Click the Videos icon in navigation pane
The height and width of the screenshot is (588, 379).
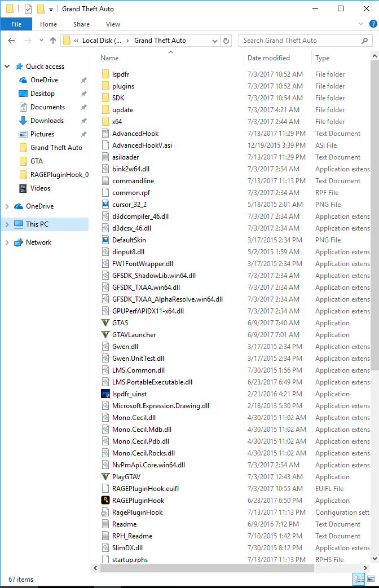pyautogui.click(x=23, y=188)
